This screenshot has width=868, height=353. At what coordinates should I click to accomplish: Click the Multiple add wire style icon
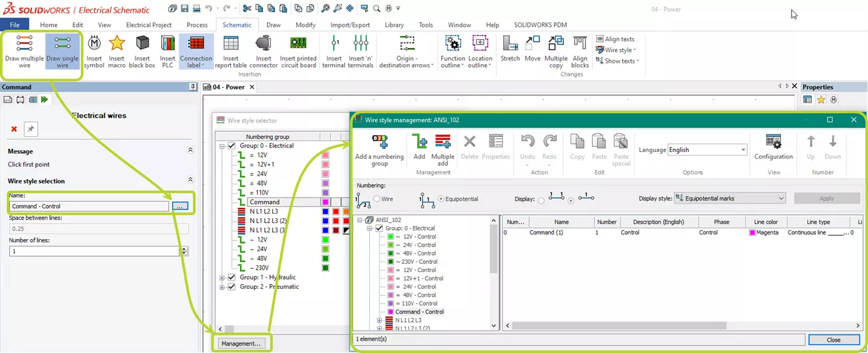click(x=443, y=149)
